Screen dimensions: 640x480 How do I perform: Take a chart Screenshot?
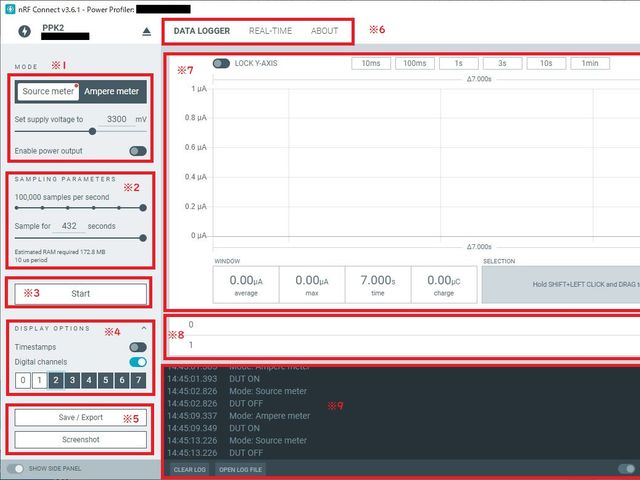point(80,440)
